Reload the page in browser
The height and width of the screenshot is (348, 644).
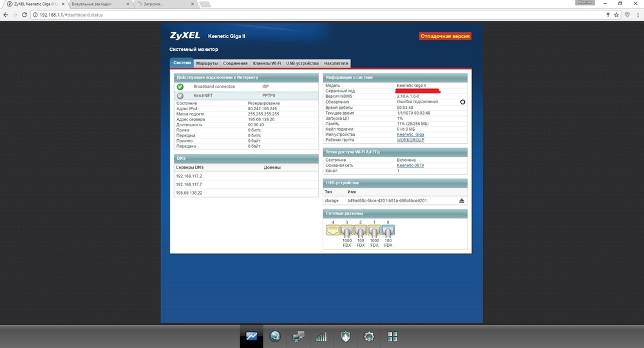pyautogui.click(x=24, y=15)
